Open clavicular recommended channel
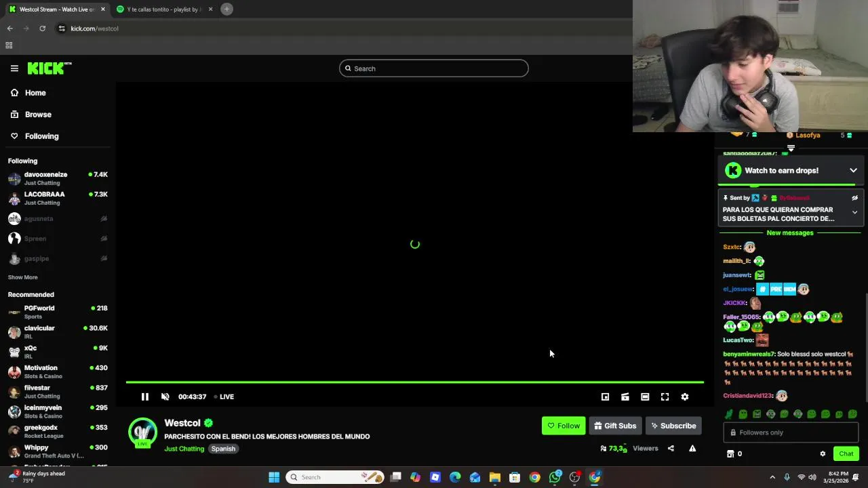The height and width of the screenshot is (488, 868). [x=58, y=332]
